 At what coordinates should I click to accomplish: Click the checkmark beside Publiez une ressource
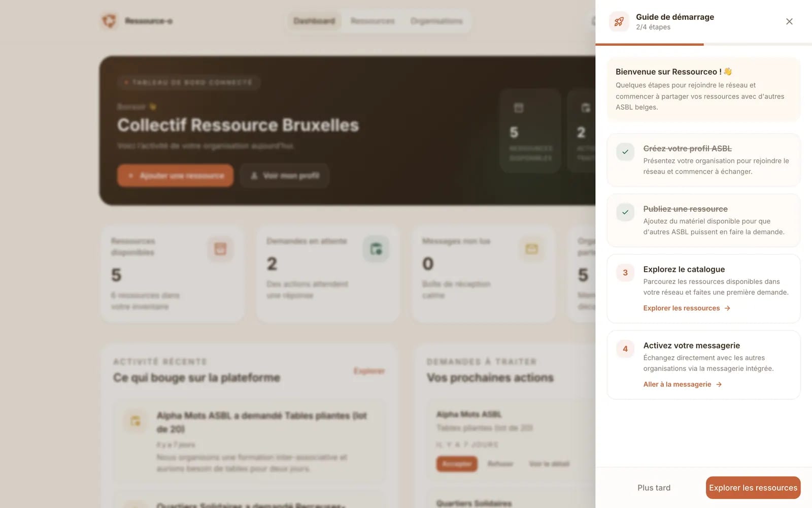click(625, 212)
